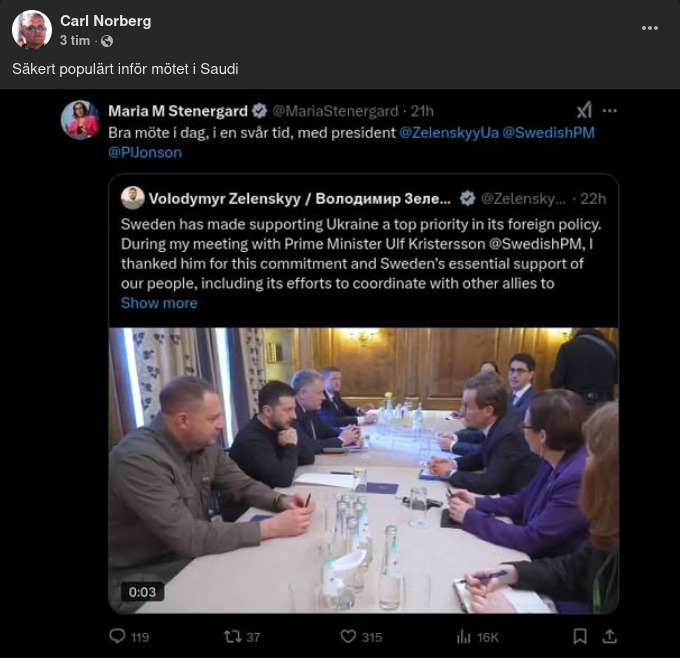Click Carl Norberg's profile picture
The width and height of the screenshot is (680, 658).
coord(32,30)
